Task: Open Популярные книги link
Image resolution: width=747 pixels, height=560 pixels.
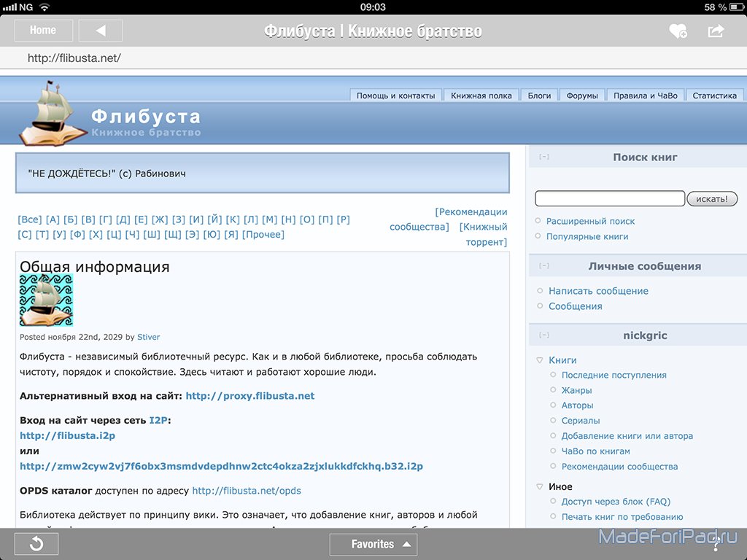Action: tap(587, 236)
